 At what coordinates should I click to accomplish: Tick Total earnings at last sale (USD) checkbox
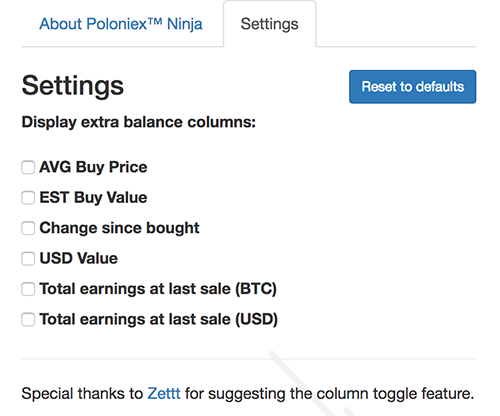[x=28, y=319]
